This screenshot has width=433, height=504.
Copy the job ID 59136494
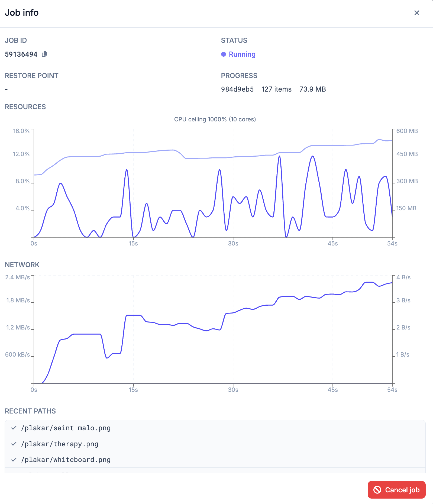44,54
